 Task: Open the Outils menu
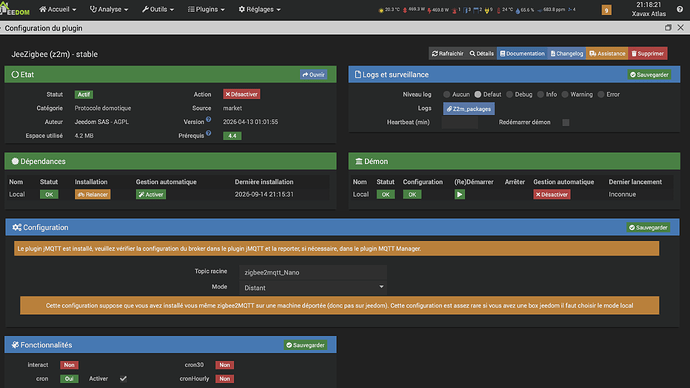[x=158, y=9]
